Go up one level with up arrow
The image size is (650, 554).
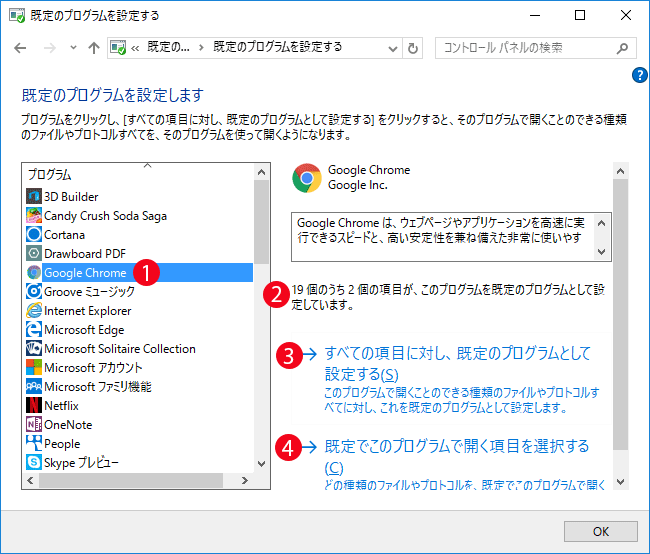94,48
